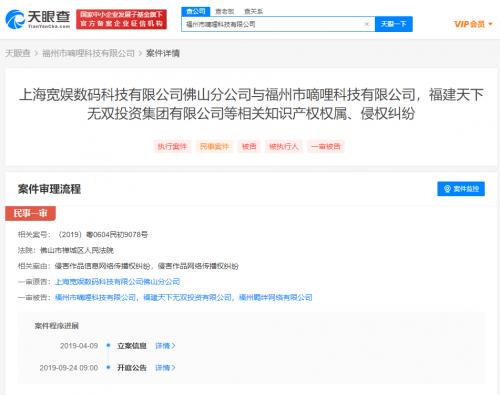Click the 民事案件 tag
The image size is (500, 395).
pos(214,146)
